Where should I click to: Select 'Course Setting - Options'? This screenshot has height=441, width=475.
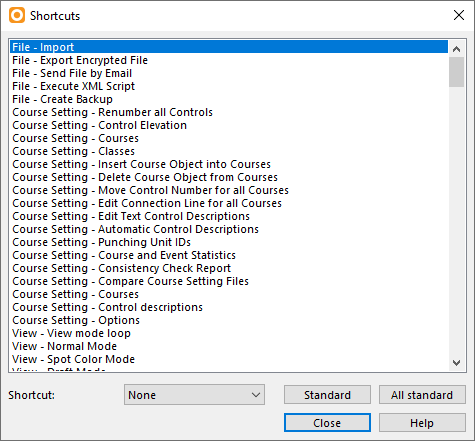click(229, 320)
